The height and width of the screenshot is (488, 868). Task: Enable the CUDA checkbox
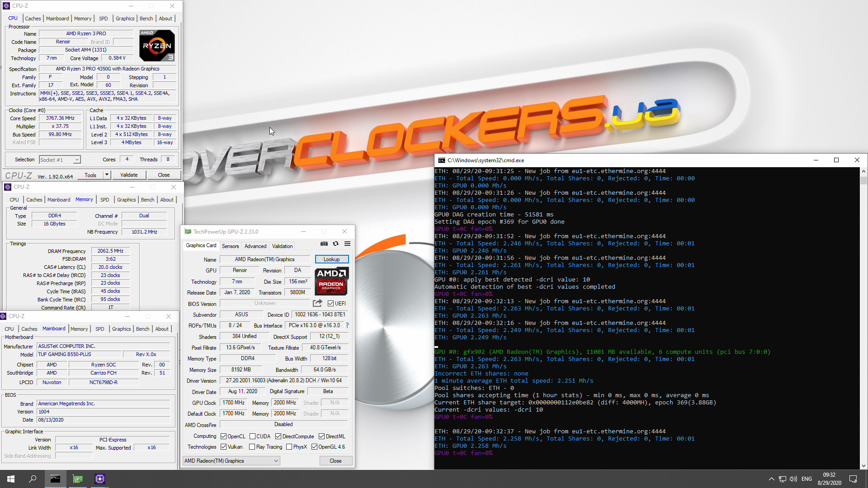pyautogui.click(x=253, y=436)
